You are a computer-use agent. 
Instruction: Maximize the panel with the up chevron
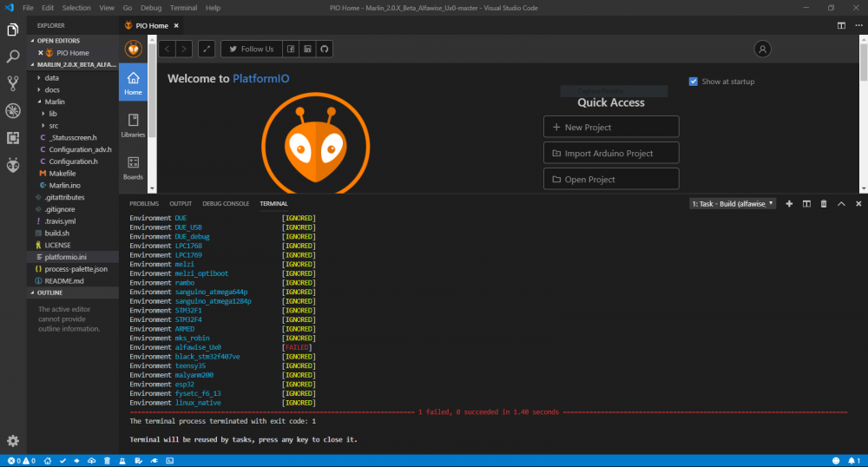(841, 204)
